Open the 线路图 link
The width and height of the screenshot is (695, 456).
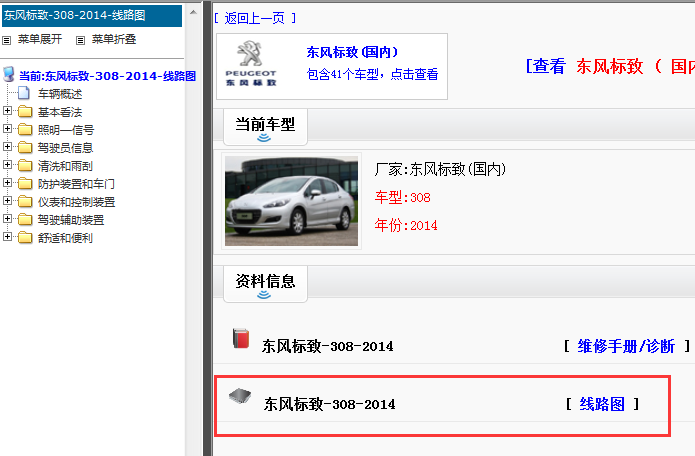click(x=602, y=404)
